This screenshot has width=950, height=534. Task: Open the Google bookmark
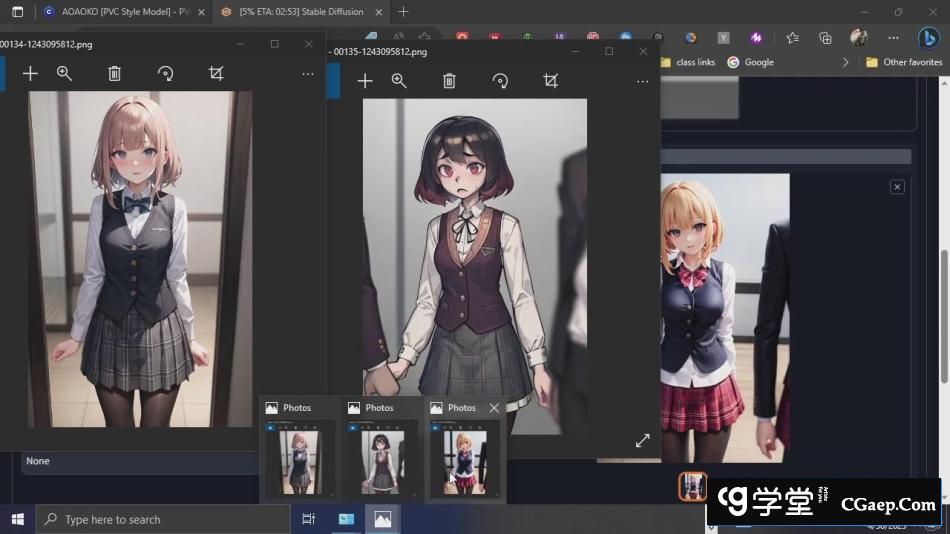click(751, 62)
